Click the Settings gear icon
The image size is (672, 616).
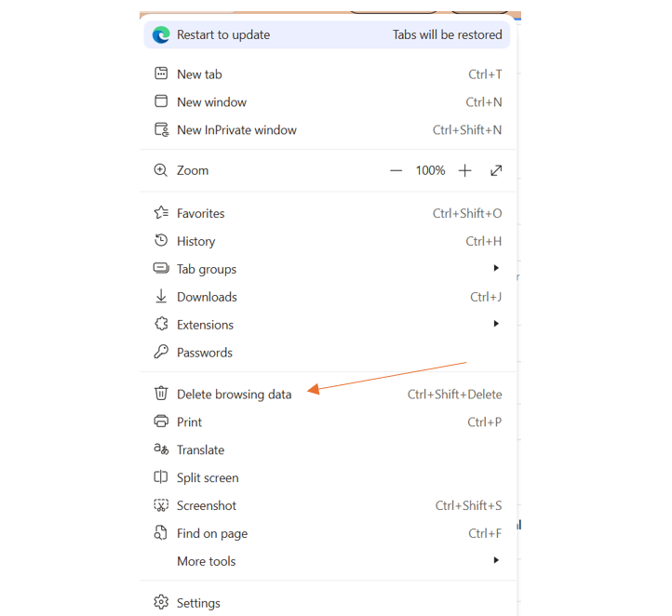coord(161,602)
